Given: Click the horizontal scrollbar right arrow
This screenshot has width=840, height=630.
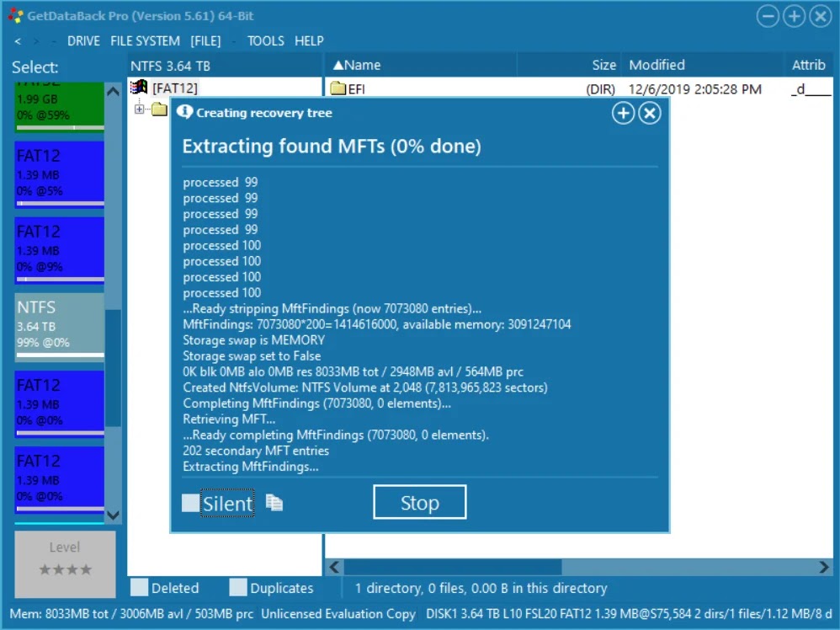Looking at the screenshot, I should point(824,568).
